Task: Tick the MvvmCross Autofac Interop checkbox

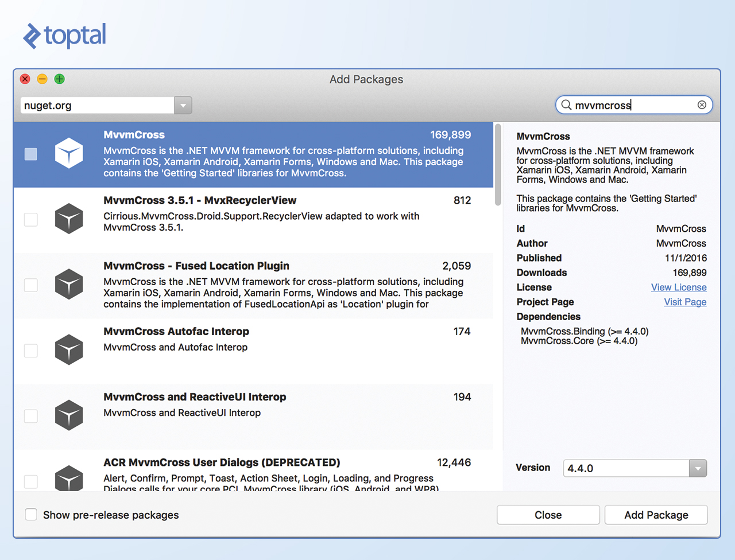Action: click(x=31, y=351)
